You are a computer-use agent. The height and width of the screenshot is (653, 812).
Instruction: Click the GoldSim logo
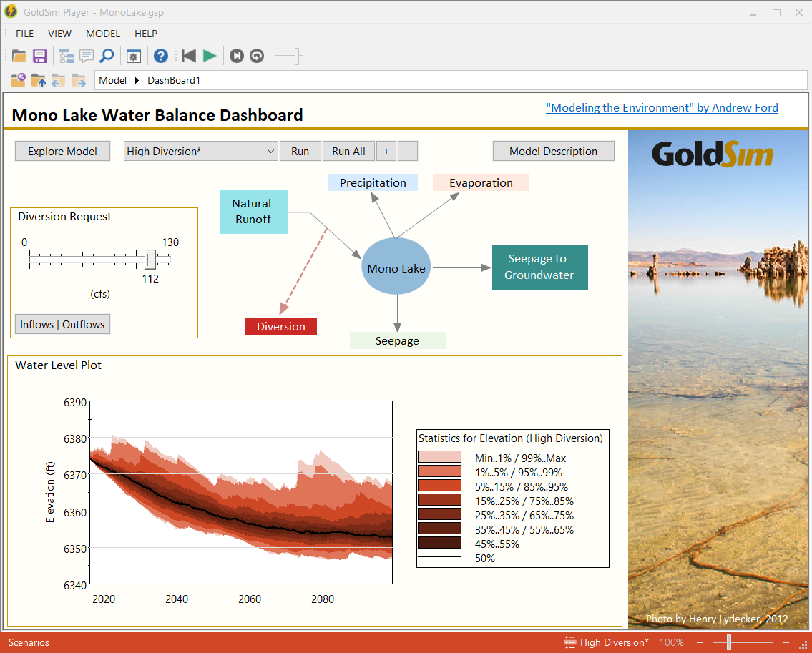(713, 154)
